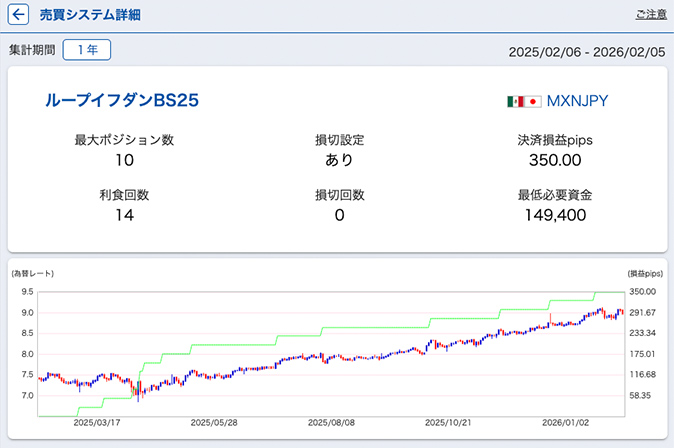This screenshot has height=448, width=674.
Task: Click the 利食回数 value 14
Action: (124, 215)
